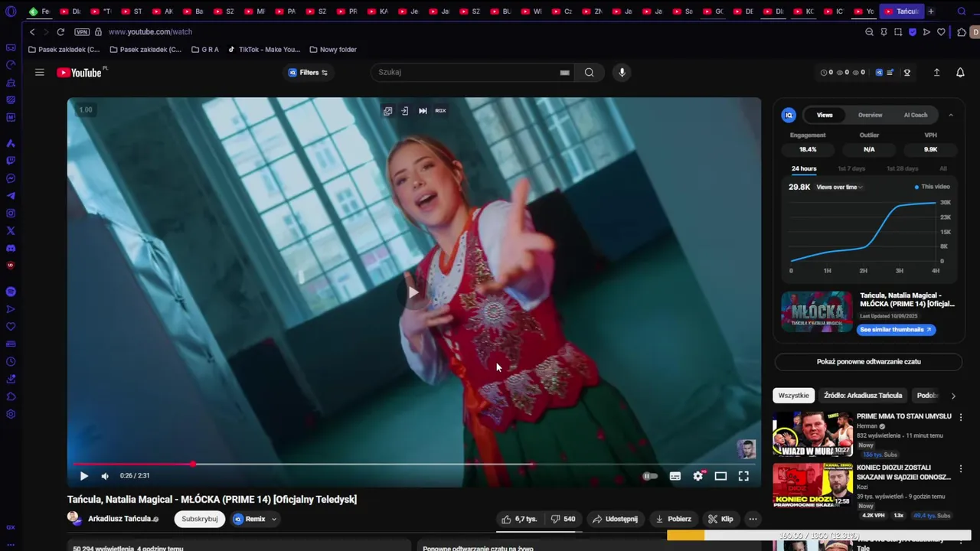Open the YouTube guide hamburger menu
980x551 pixels.
(x=39, y=73)
